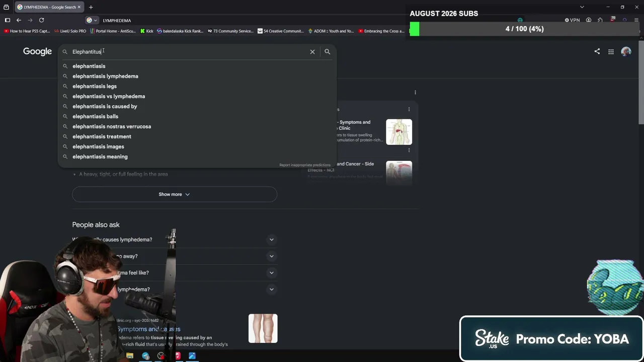644x362 pixels.
Task: Click the Google logo
Action: (x=38, y=51)
